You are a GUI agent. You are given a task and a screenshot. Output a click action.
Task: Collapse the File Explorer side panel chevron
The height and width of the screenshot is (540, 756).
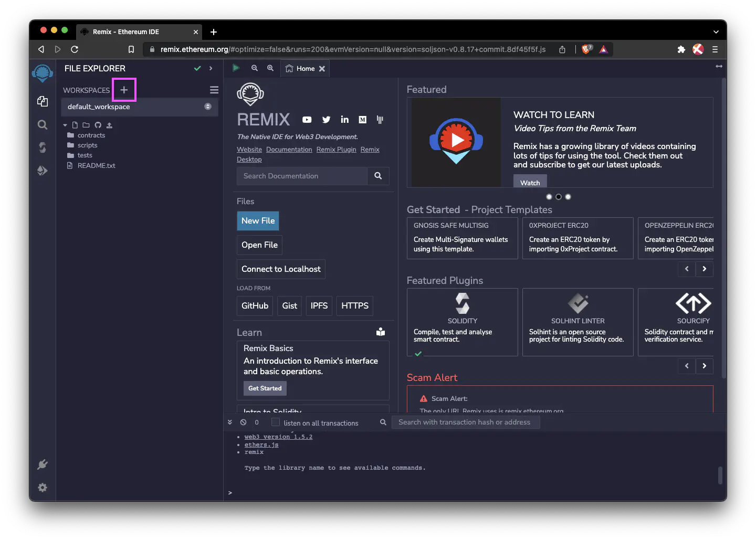[211, 68]
